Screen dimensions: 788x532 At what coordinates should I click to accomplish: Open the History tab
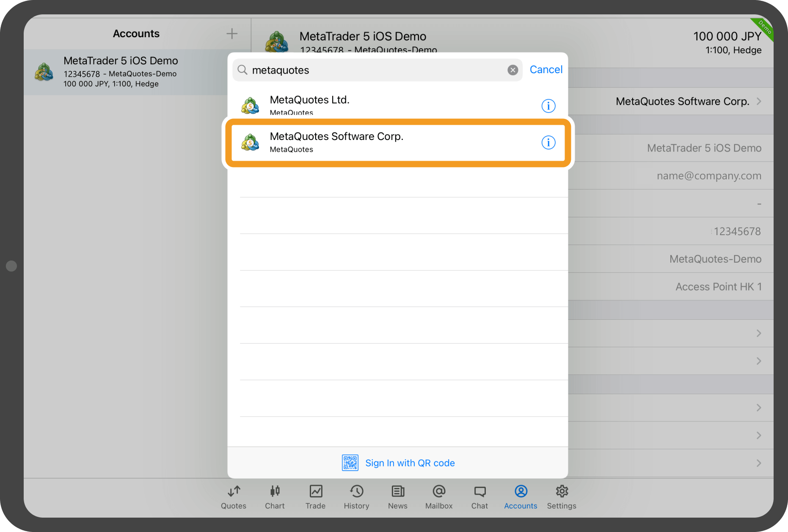click(356, 497)
